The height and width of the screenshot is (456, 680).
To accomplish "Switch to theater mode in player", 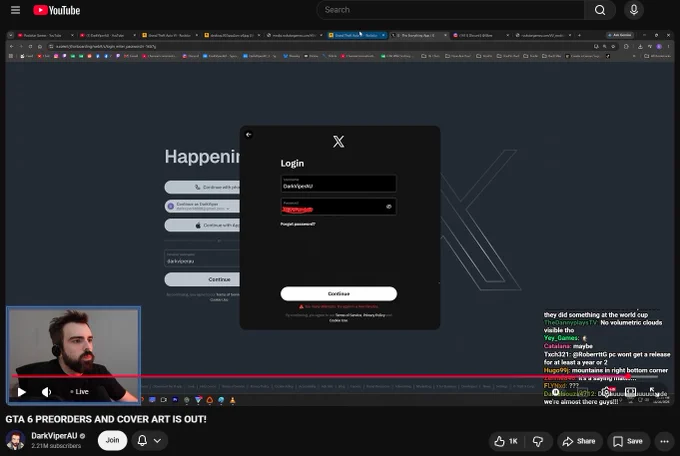I will (x=631, y=392).
